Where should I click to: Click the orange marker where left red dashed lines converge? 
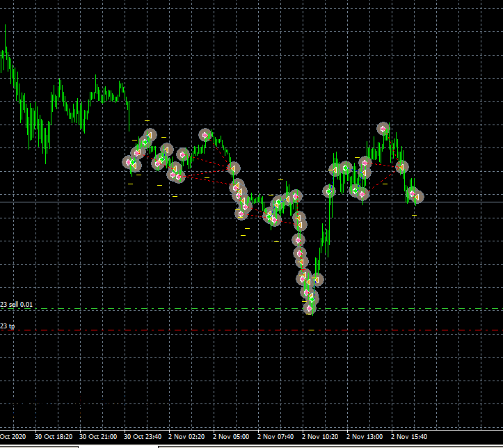coord(234,168)
